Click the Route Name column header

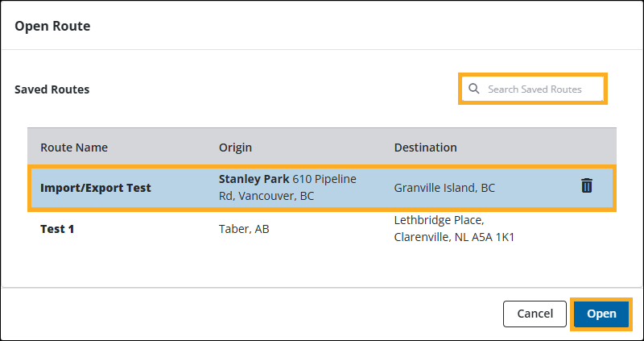click(x=74, y=148)
